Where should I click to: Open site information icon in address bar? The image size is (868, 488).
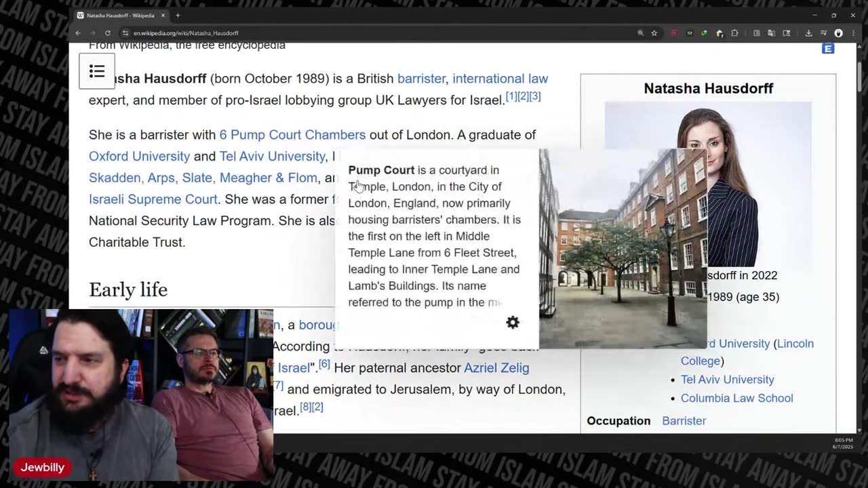pos(125,33)
